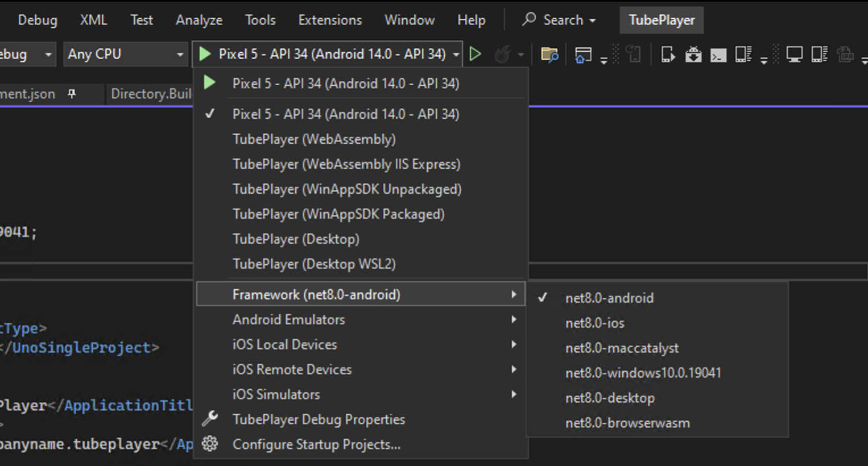Click the gear icon beside Configure Startup Projects
Screen dimensions: 868x466
click(210, 444)
